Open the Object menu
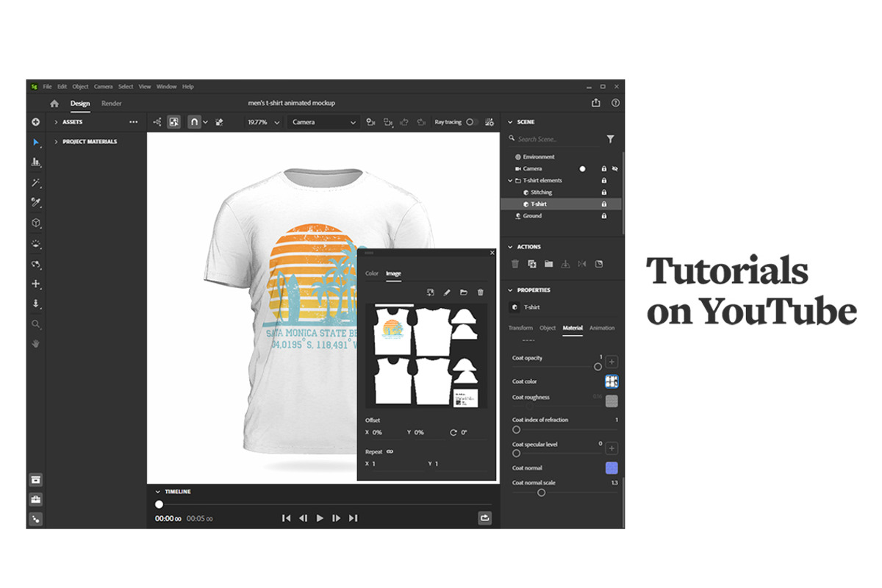882x588 pixels. tap(80, 87)
